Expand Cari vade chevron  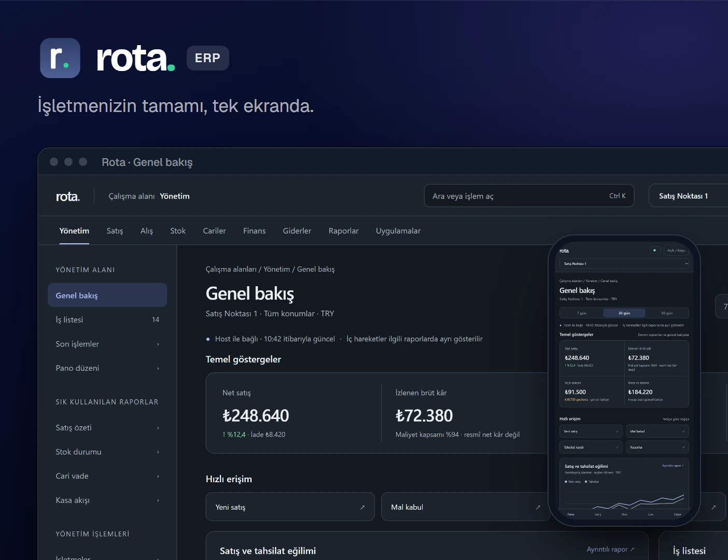[158, 477]
